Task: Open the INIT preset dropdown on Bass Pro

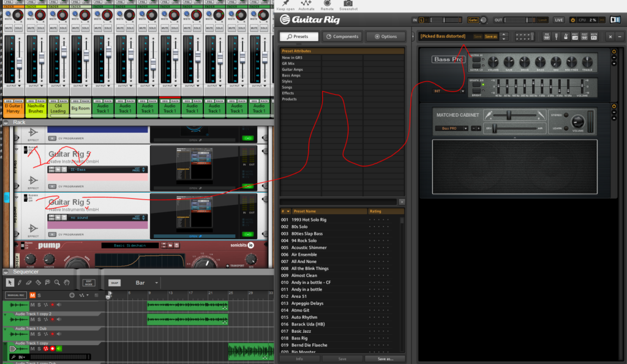Action: [463, 91]
